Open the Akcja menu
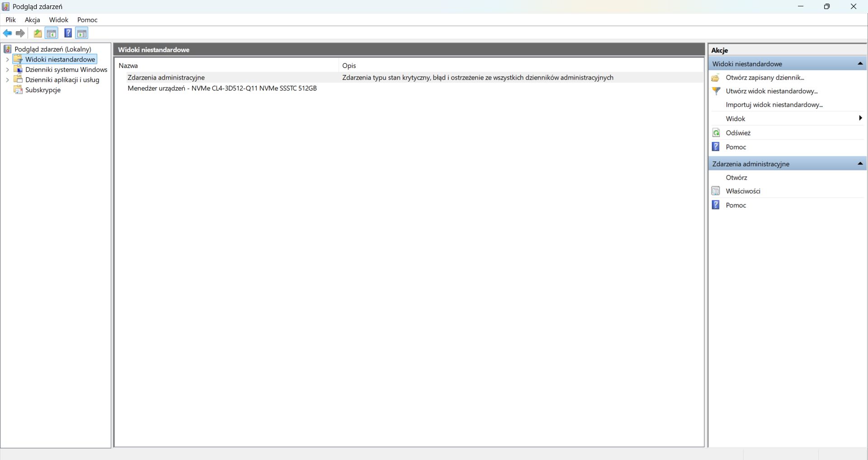 tap(33, 20)
